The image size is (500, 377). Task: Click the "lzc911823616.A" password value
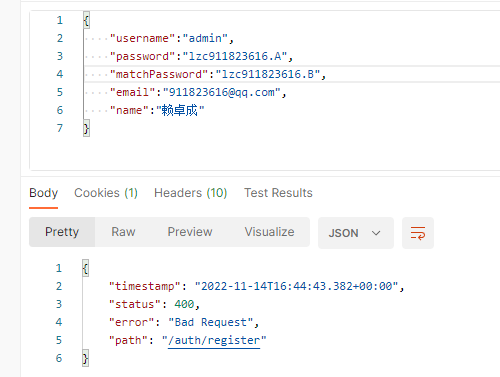(235, 56)
